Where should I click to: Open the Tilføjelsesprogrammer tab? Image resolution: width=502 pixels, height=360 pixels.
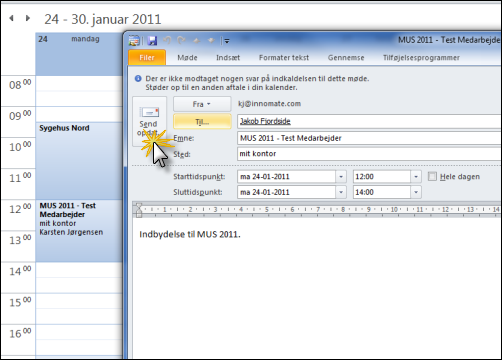click(421, 58)
